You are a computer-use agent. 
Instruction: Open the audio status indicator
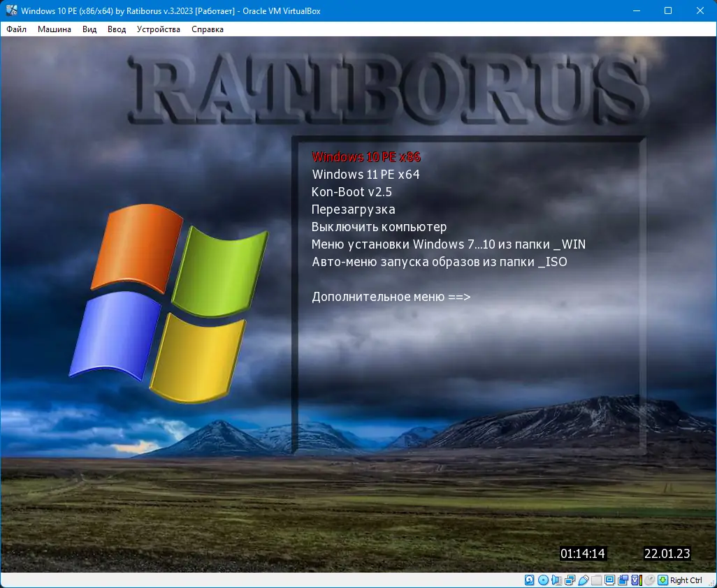(556, 580)
